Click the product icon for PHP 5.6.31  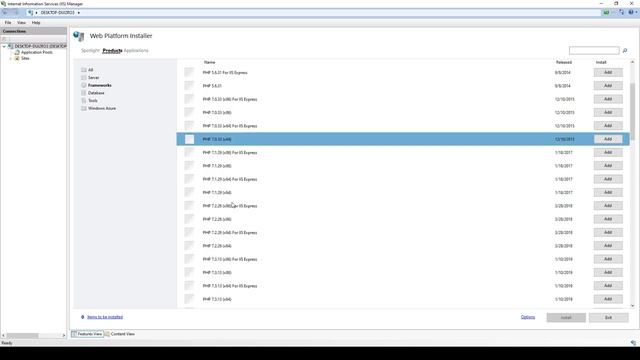coord(189,86)
